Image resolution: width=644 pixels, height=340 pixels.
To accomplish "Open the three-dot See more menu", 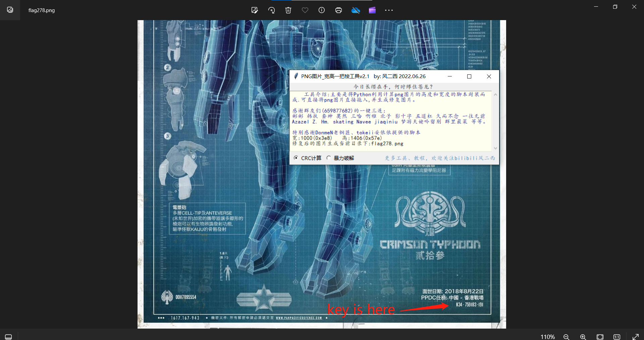I will point(389,10).
